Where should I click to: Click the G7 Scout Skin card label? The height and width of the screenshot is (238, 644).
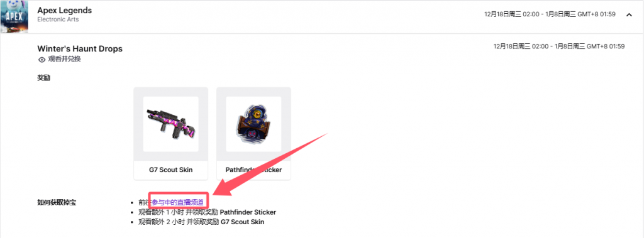[171, 170]
